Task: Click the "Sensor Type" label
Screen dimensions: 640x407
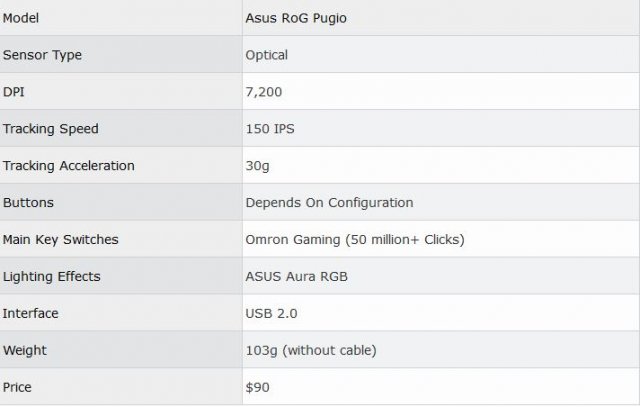Action: pos(42,55)
